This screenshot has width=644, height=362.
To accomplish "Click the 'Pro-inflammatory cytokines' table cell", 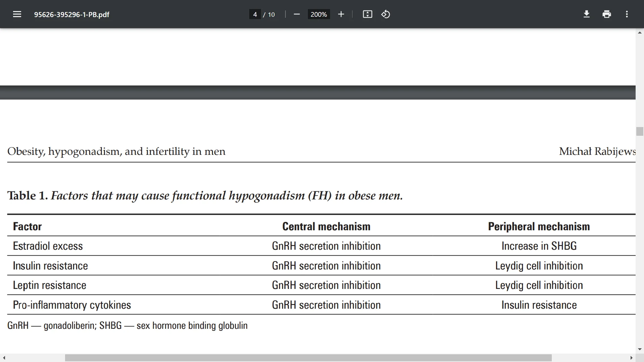I will 72,305.
